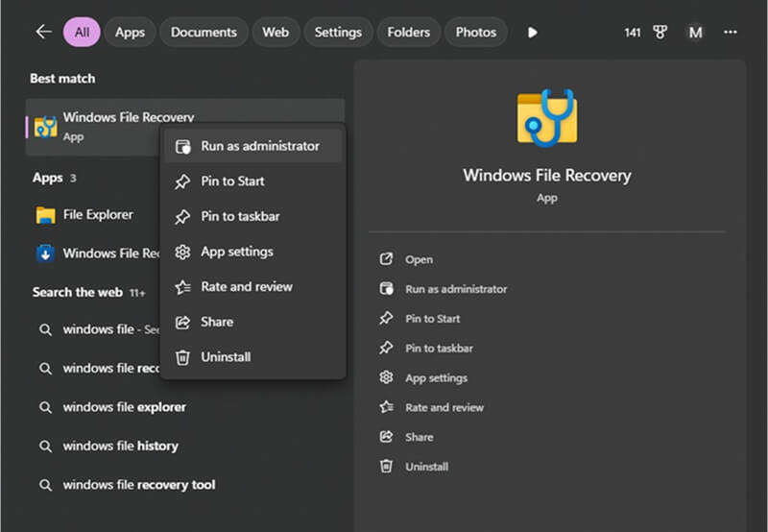This screenshot has height=532, width=768.
Task: Choose Share in context menu
Action: tap(253, 322)
